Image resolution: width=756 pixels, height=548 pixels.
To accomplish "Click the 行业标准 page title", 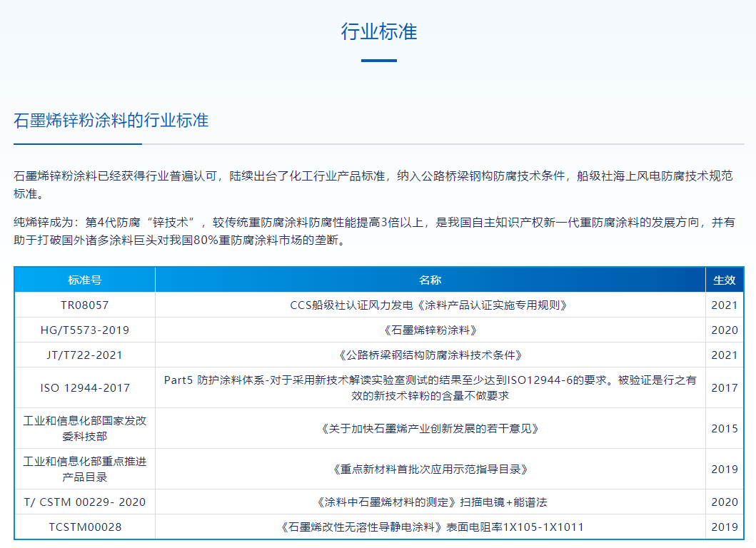I will point(378,32).
